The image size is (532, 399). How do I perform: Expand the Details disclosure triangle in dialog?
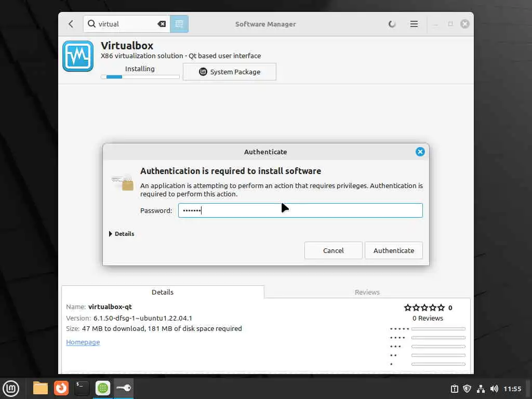pyautogui.click(x=111, y=234)
